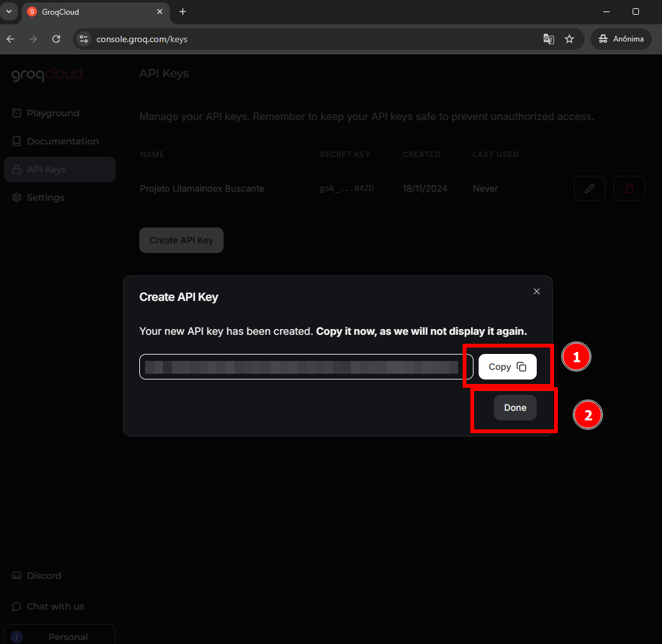Open Discord using its sidebar icon
This screenshot has height=644, width=662.
point(16,576)
